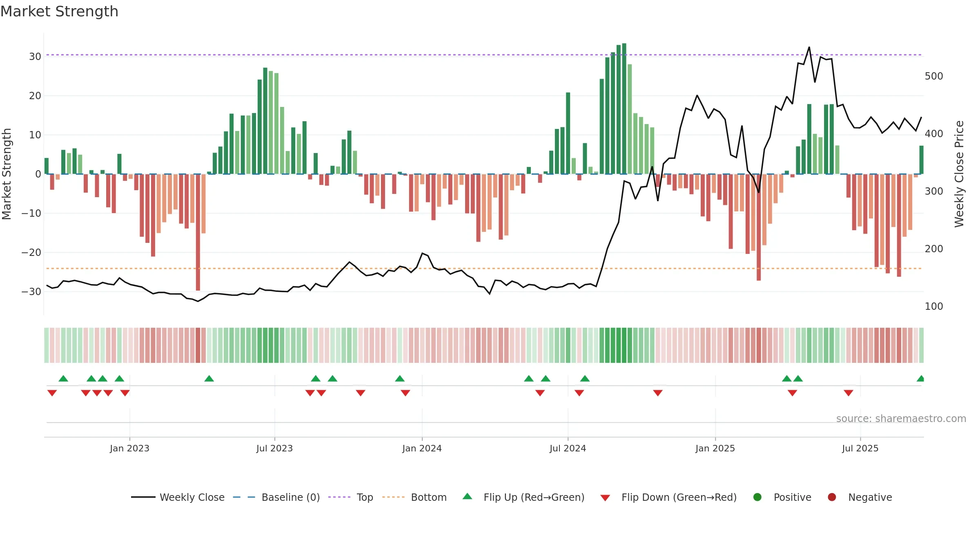
Task: Click the source: sharemaestro.com text
Action: tap(901, 418)
